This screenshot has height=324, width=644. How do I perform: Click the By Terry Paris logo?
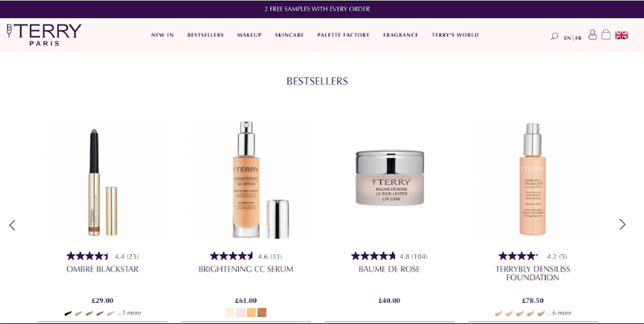44,34
